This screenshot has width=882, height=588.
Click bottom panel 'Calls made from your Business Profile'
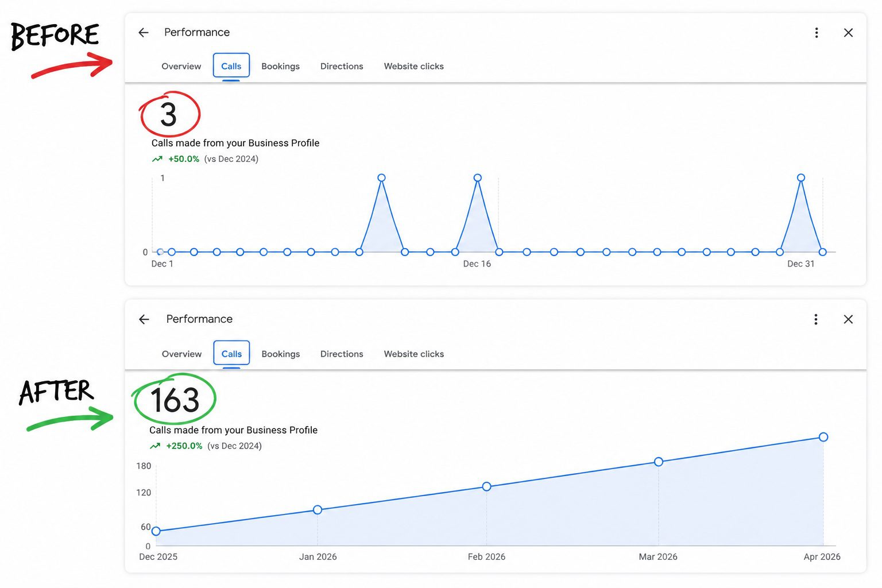tap(233, 430)
